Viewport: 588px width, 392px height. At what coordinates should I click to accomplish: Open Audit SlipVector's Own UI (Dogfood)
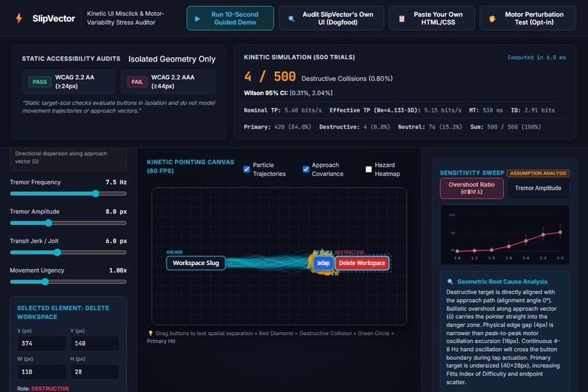click(331, 18)
